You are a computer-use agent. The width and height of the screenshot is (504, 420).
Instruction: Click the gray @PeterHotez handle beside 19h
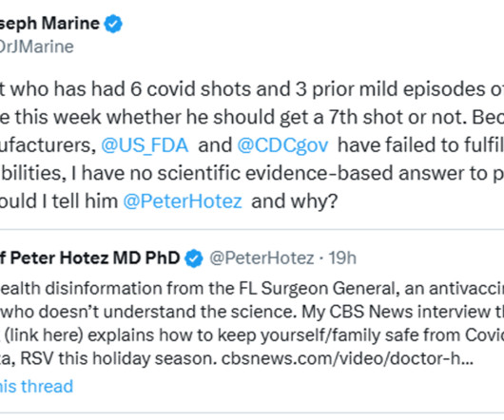tap(262, 258)
